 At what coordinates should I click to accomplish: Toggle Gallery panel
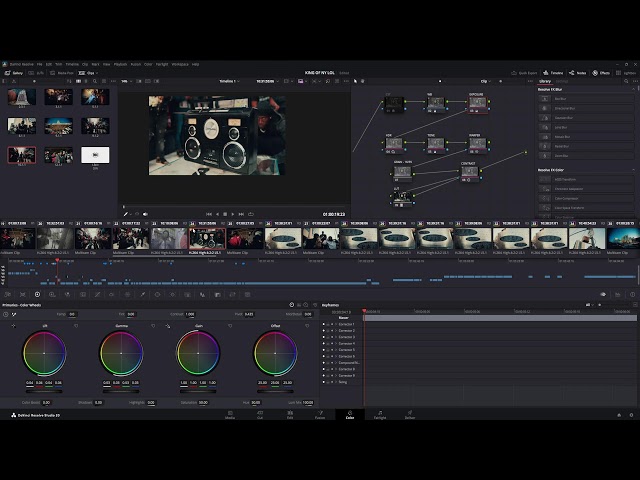click(x=14, y=73)
